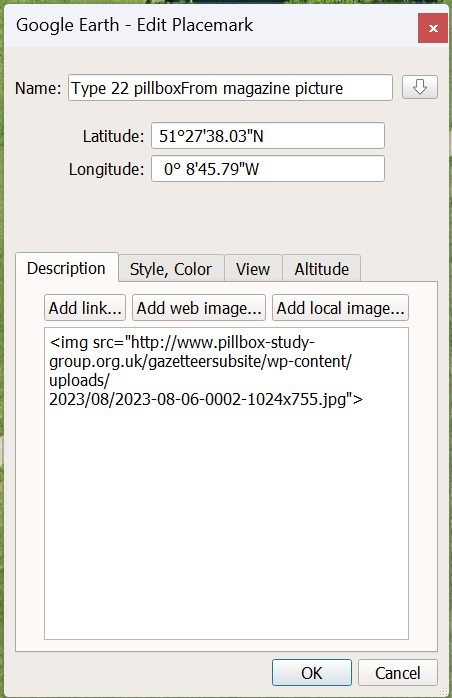The height and width of the screenshot is (698, 452).
Task: Click the placemark icon button beside Name
Action: tap(419, 87)
